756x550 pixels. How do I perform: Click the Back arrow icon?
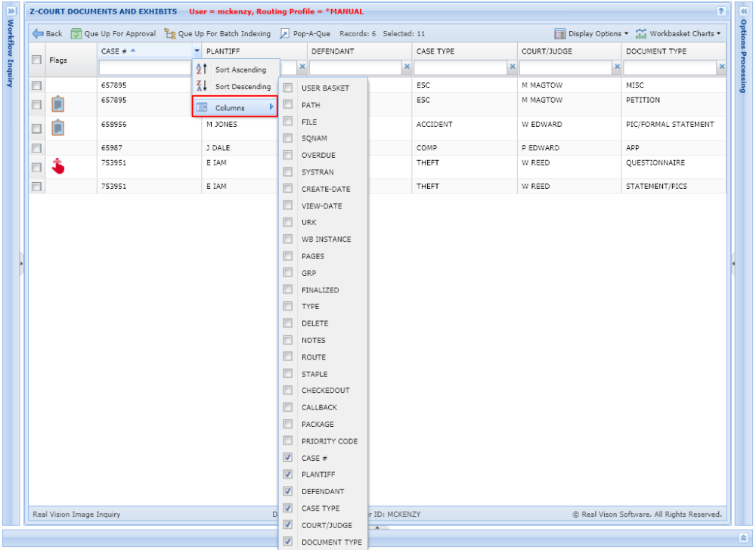(38, 34)
